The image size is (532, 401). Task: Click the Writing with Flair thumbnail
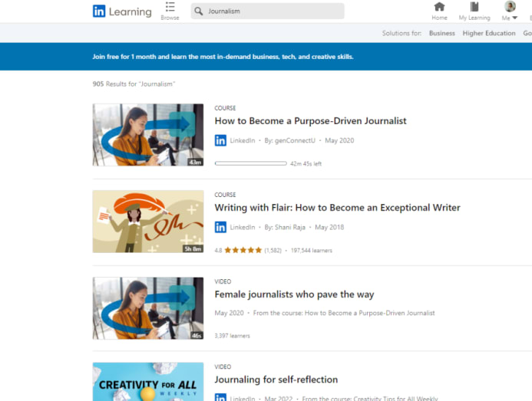pos(147,222)
